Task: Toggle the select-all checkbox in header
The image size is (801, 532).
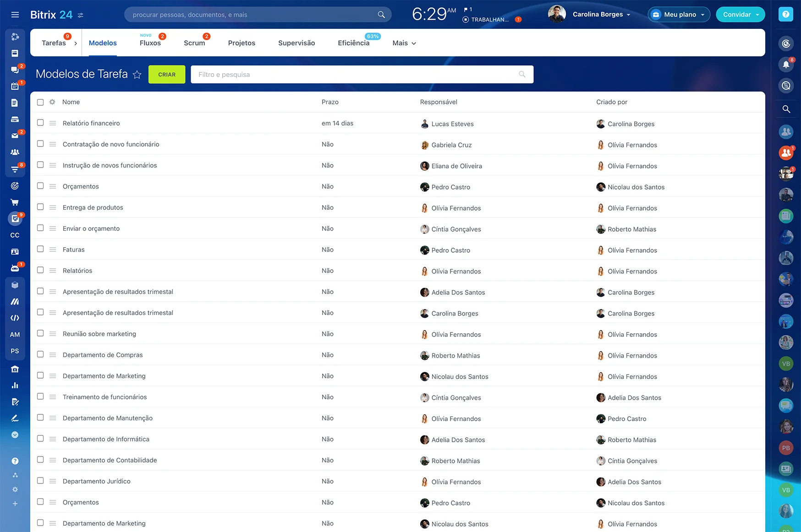Action: (40, 102)
